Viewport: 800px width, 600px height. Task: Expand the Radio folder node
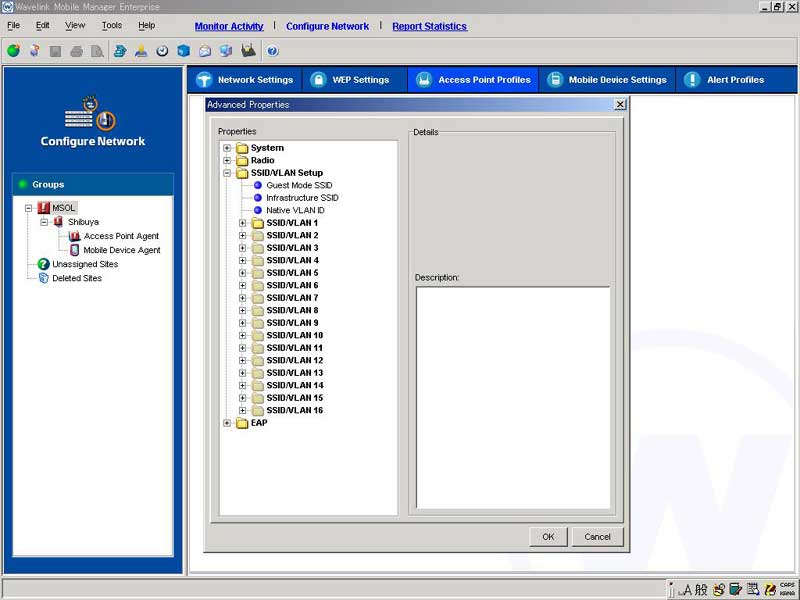coord(227,160)
